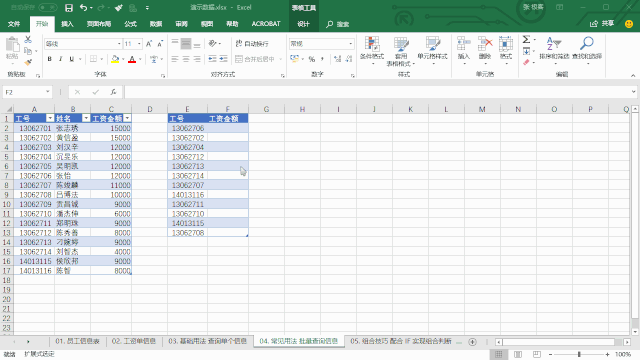This screenshot has height=360, width=640.
Task: Click the Percent Style button
Action: (312, 59)
